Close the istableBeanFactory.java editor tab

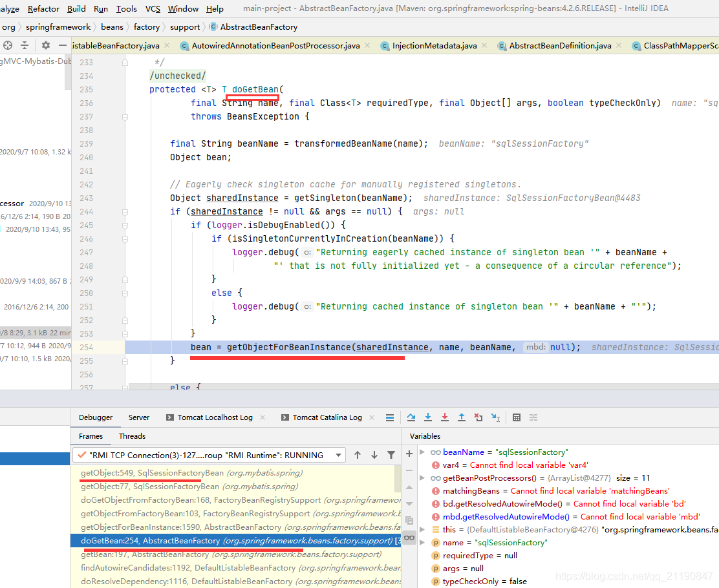coord(167,45)
